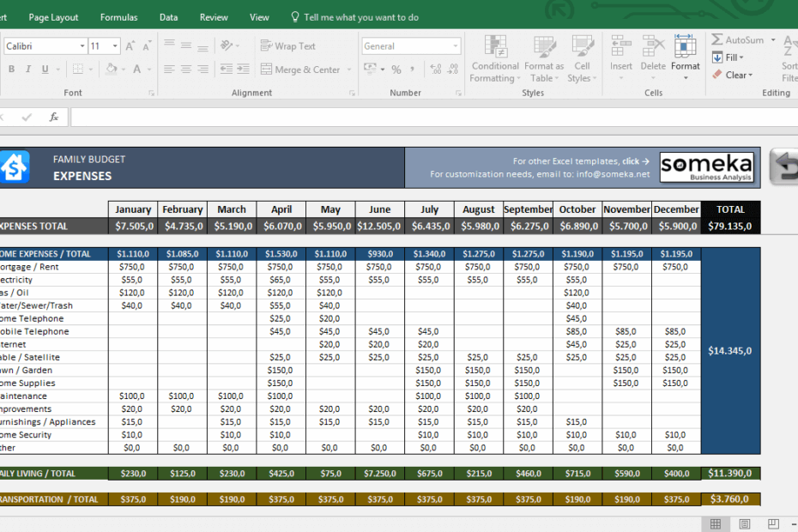Switch to the Formulas ribbon tab
This screenshot has width=798, height=532.
coord(118,16)
